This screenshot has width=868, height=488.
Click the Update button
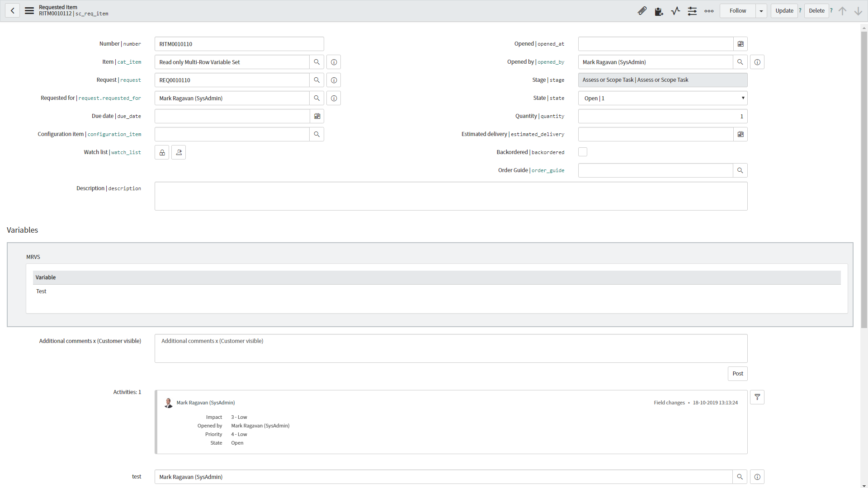(x=784, y=10)
